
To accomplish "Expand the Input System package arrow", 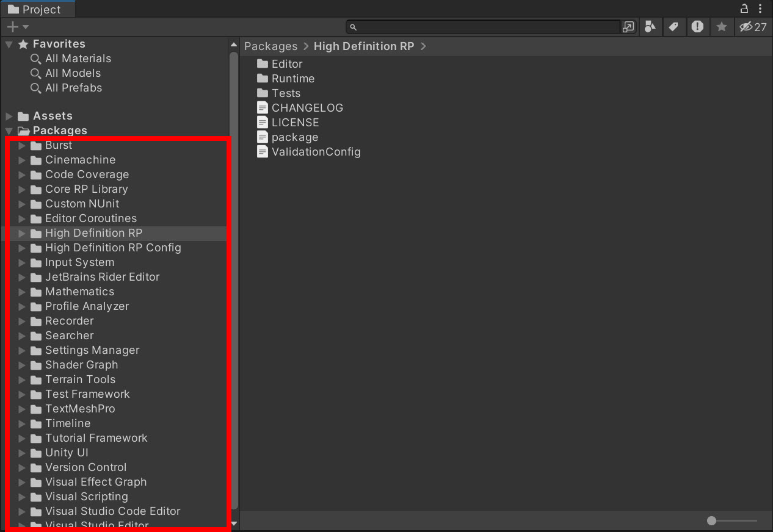I will coord(22,262).
